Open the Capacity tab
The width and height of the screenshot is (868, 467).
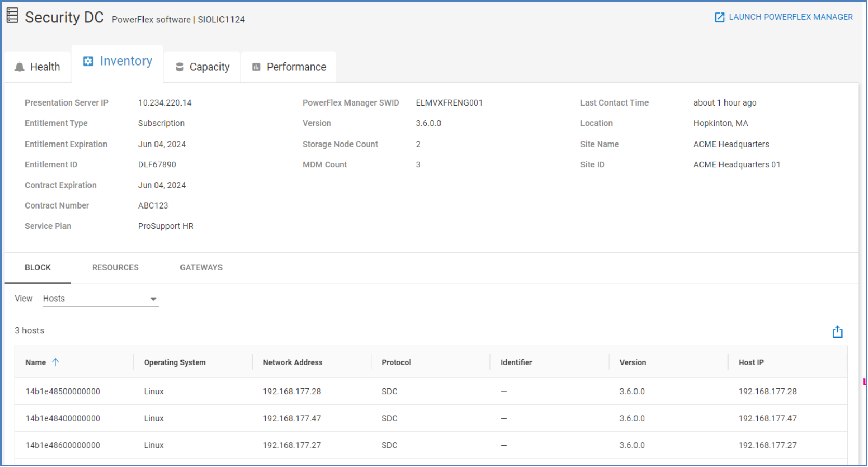click(x=202, y=67)
